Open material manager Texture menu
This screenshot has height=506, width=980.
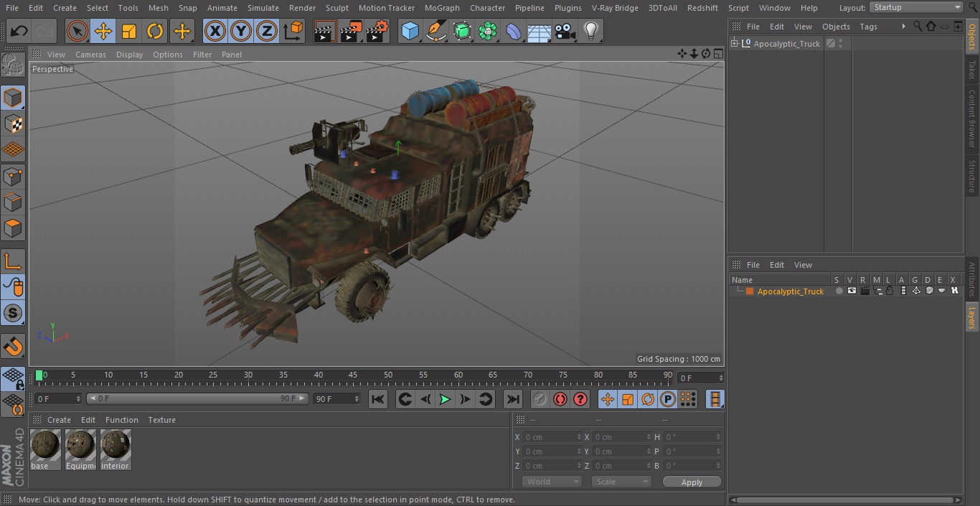pos(161,420)
